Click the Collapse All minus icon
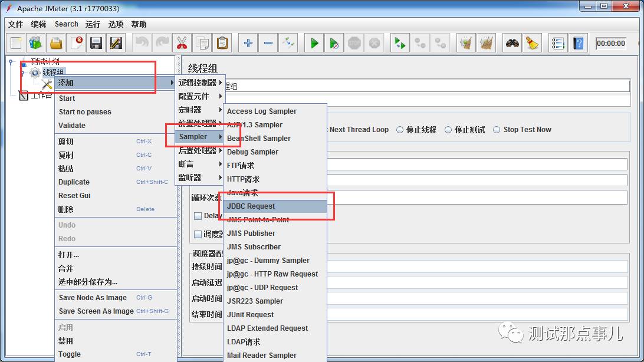 tap(268, 43)
